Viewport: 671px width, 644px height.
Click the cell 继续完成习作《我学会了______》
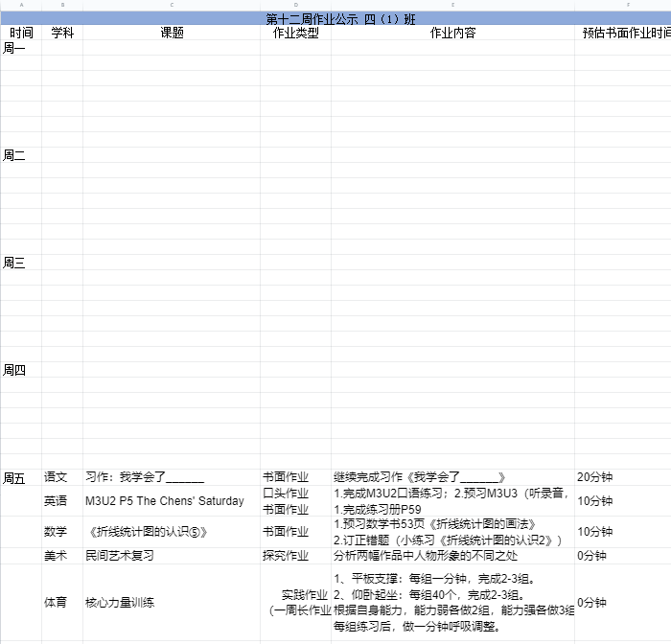click(452, 477)
